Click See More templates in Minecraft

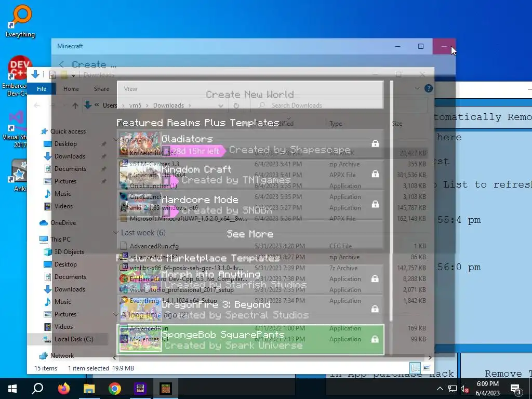[x=250, y=234]
